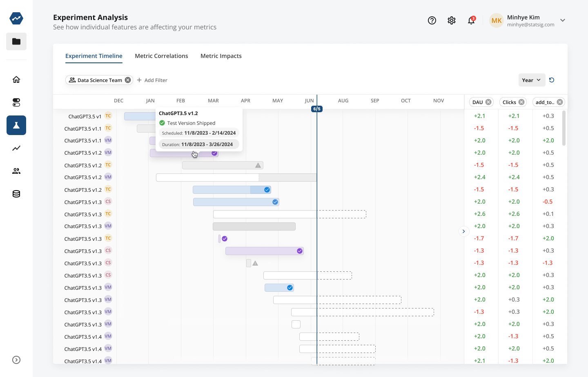This screenshot has height=377, width=588.
Task: Remove the add_to.. metric column
Action: point(560,102)
